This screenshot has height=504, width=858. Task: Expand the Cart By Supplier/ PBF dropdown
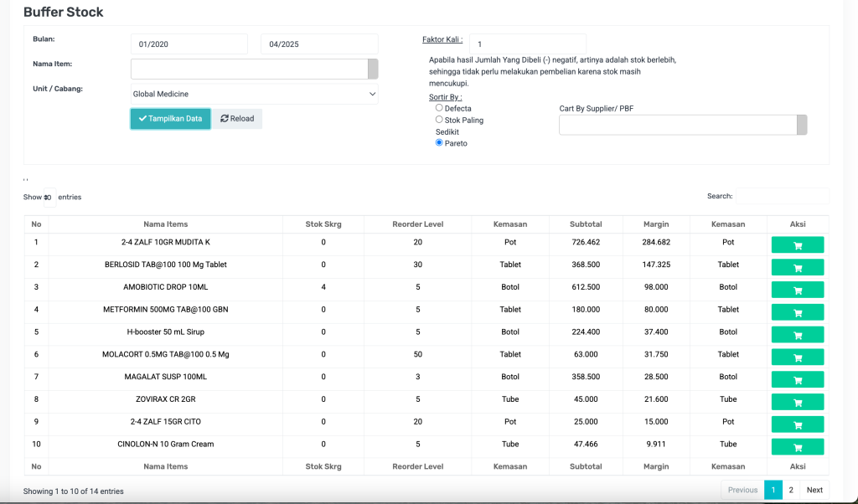tap(682, 125)
